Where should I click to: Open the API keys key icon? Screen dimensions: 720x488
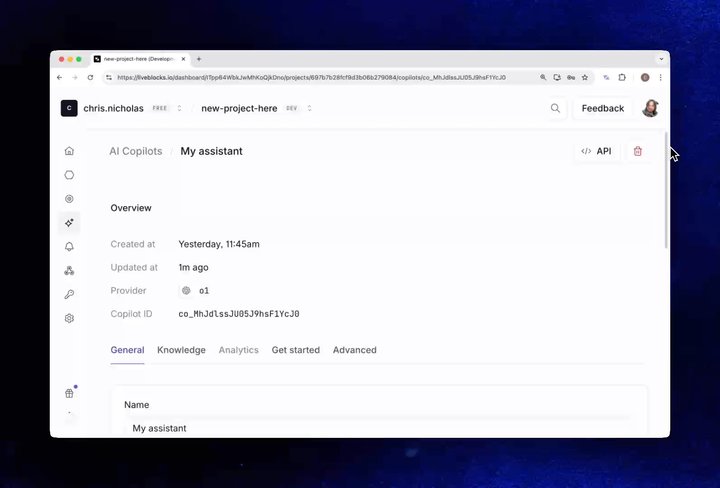point(69,295)
